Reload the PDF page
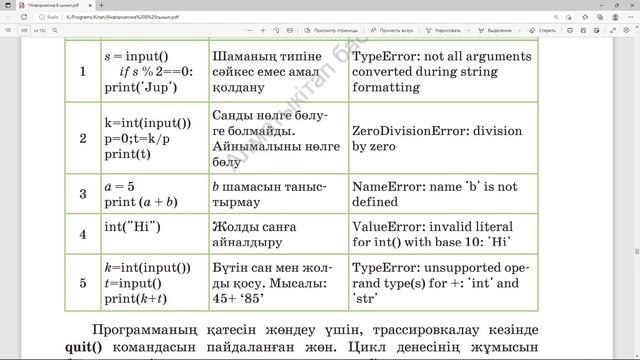Screen dimensions: 640x360 coord(24,17)
